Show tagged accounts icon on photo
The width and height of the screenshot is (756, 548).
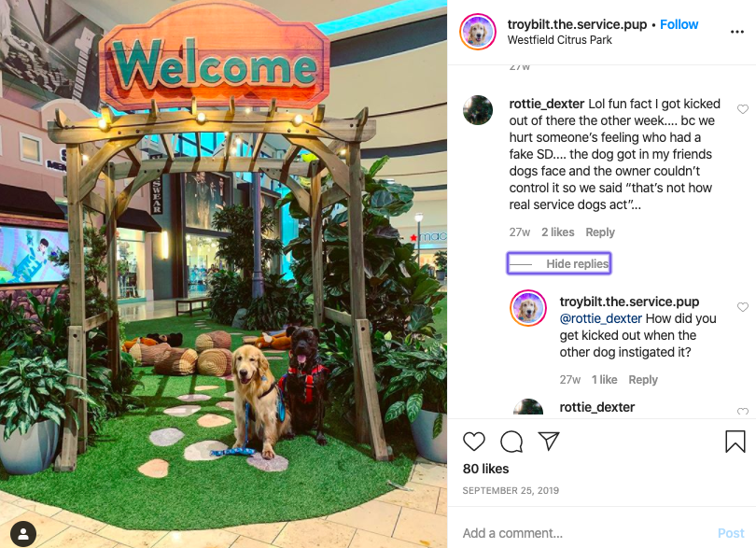(x=23, y=533)
